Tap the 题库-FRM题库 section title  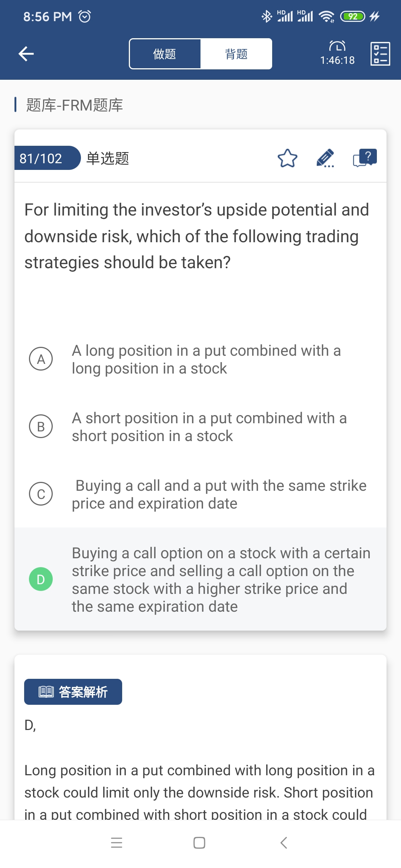(74, 105)
